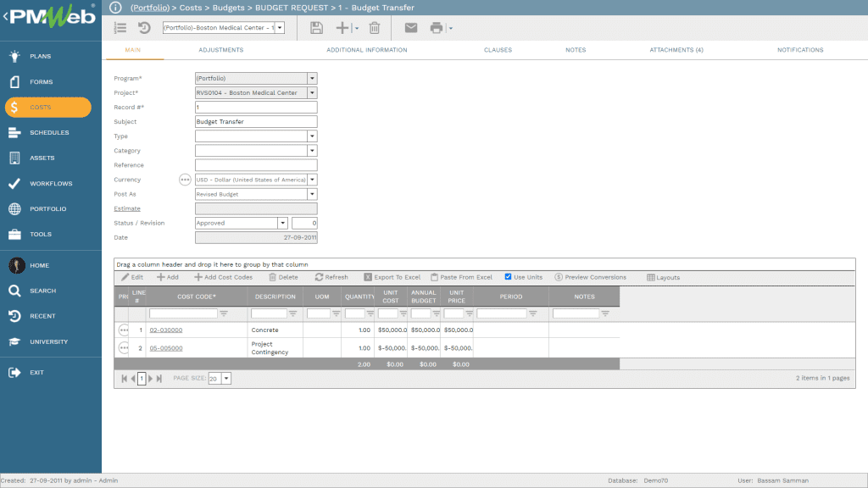The image size is (868, 488).
Task: Open Workflows in the sidebar
Action: [x=50, y=183]
